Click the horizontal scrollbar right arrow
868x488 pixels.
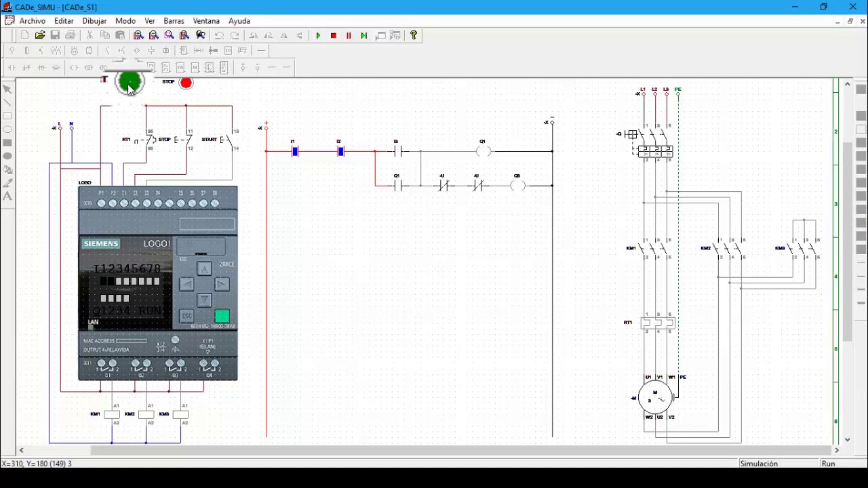click(837, 450)
